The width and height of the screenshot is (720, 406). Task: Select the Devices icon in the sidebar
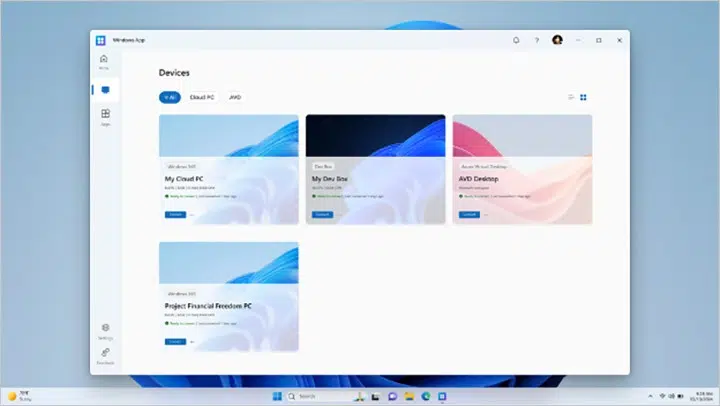point(105,90)
